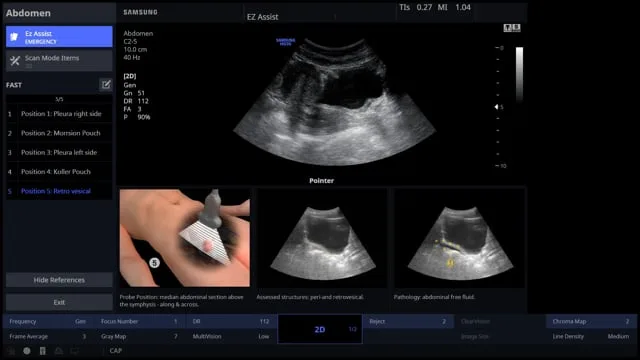Click the Scan Mode Items tools icon
The width and height of the screenshot is (640, 360).
pos(15,61)
